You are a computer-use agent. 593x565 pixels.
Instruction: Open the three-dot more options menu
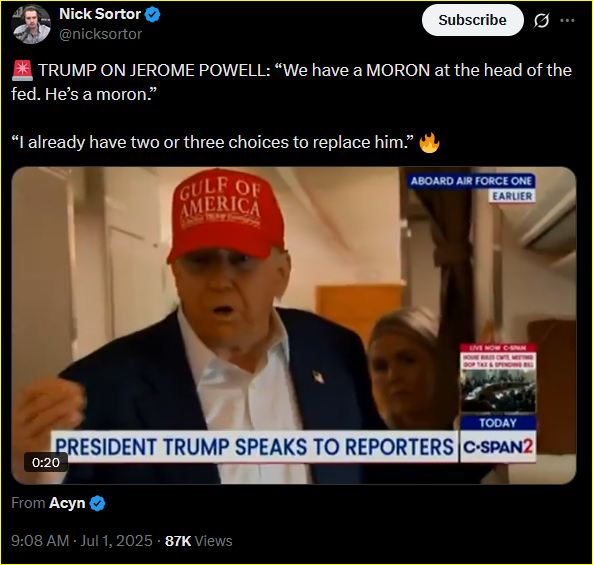(567, 20)
